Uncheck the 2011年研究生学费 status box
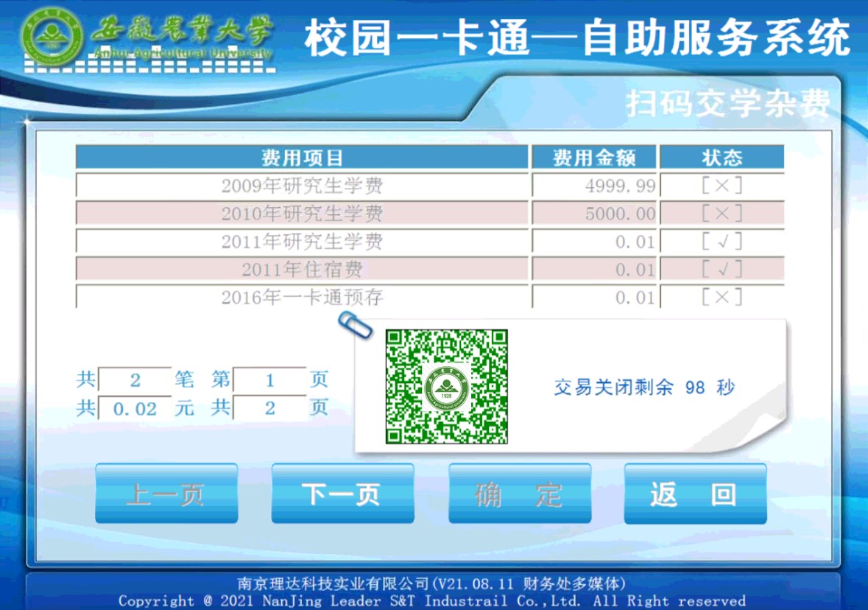This screenshot has height=610, width=868. pyautogui.click(x=721, y=242)
